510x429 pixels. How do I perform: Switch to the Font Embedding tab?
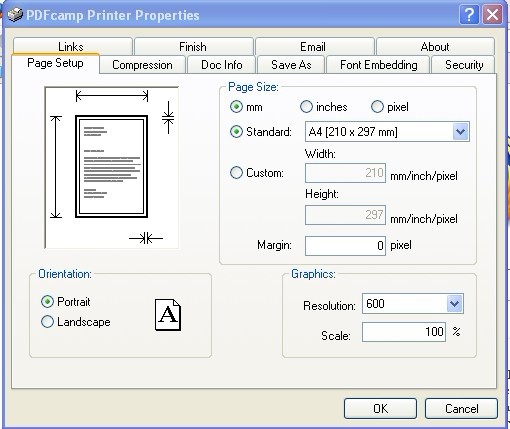tap(379, 65)
